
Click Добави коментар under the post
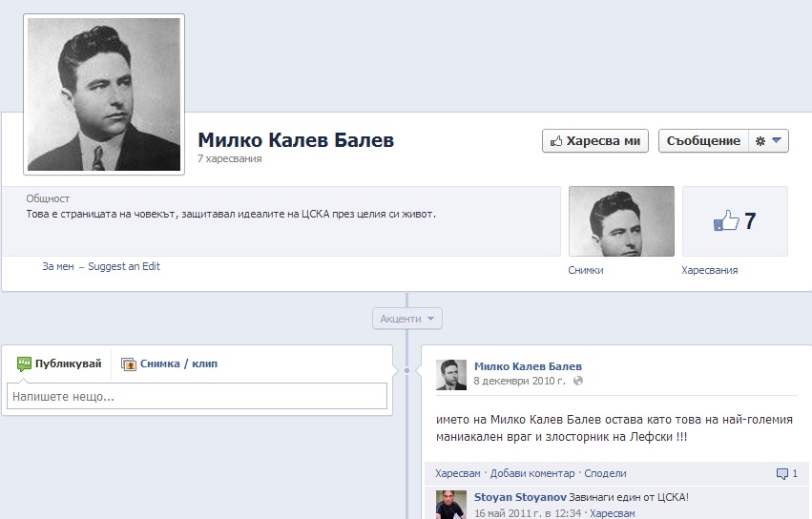(532, 474)
